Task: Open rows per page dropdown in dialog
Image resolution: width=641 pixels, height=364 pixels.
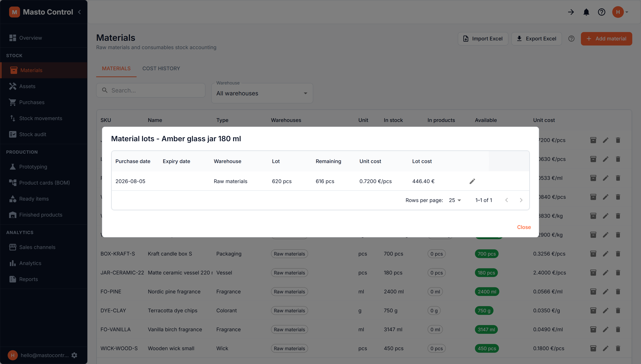Action: 455,200
